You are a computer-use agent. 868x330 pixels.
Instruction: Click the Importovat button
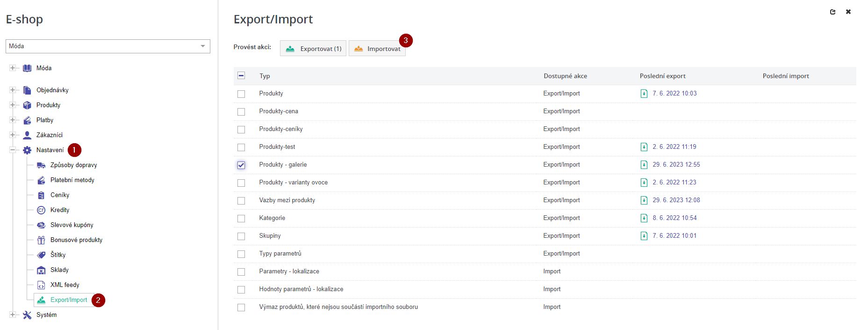pyautogui.click(x=377, y=48)
